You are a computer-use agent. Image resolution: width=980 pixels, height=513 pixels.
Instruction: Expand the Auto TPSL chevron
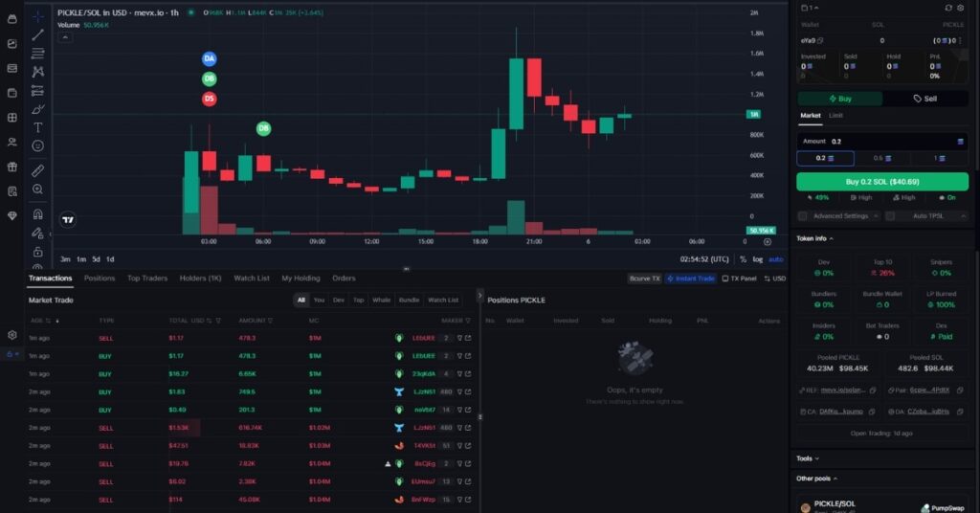963,216
